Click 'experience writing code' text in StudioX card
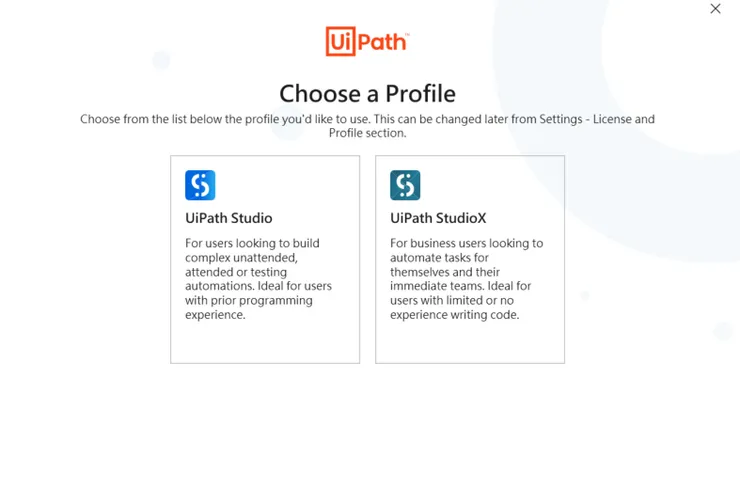Screen dimensions: 740x489 tap(455, 315)
